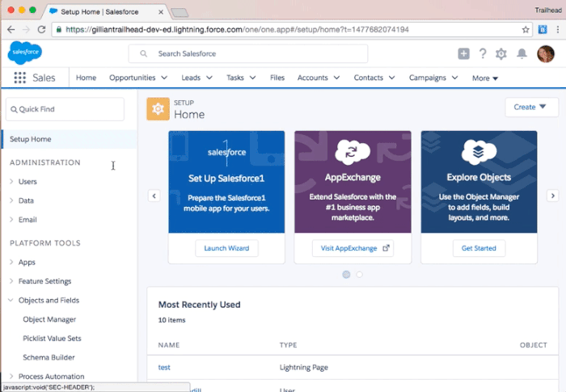Go back with browser back arrow
This screenshot has height=392, width=566.
tap(11, 30)
